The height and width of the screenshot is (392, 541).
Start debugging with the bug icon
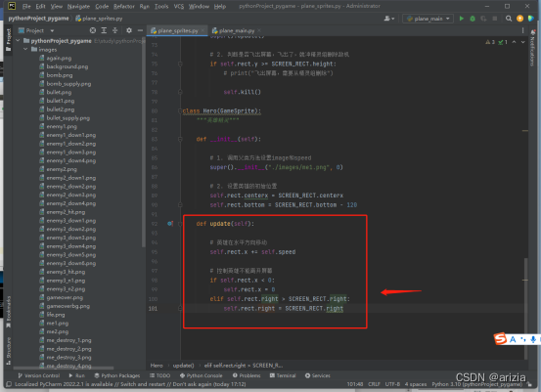pyautogui.click(x=473, y=19)
